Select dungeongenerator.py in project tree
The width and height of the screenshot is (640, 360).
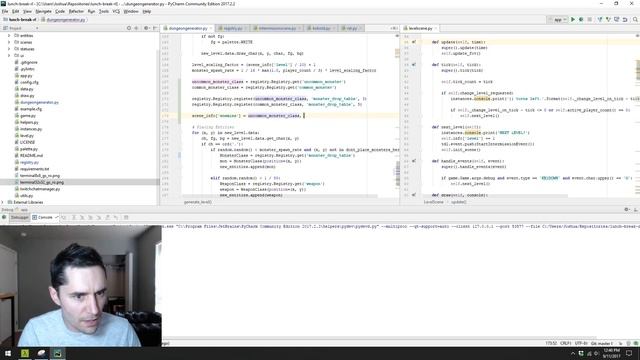coord(39,102)
